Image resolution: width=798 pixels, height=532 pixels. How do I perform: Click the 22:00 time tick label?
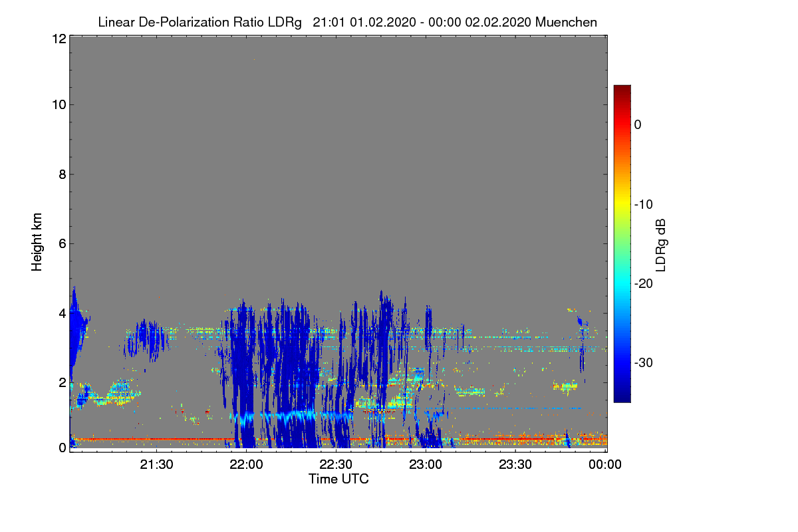coord(246,465)
